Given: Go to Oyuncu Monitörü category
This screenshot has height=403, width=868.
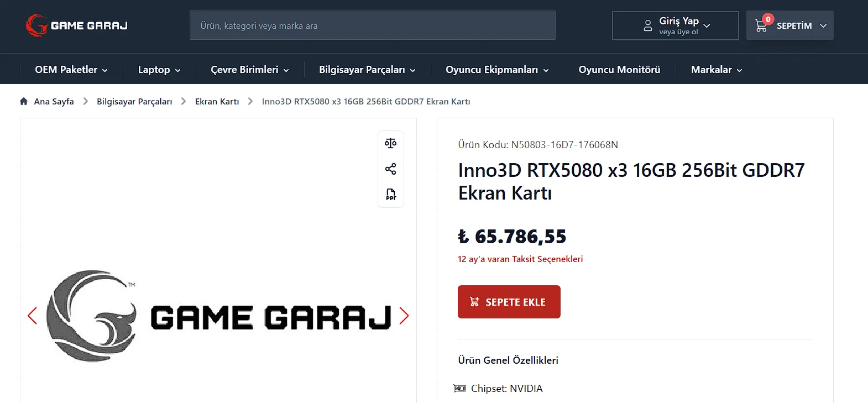Looking at the screenshot, I should [x=619, y=70].
